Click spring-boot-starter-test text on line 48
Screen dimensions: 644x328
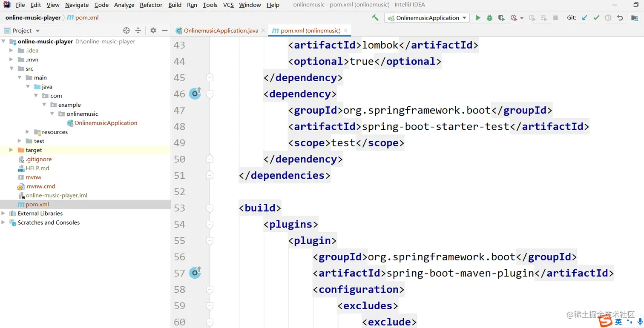coord(436,126)
